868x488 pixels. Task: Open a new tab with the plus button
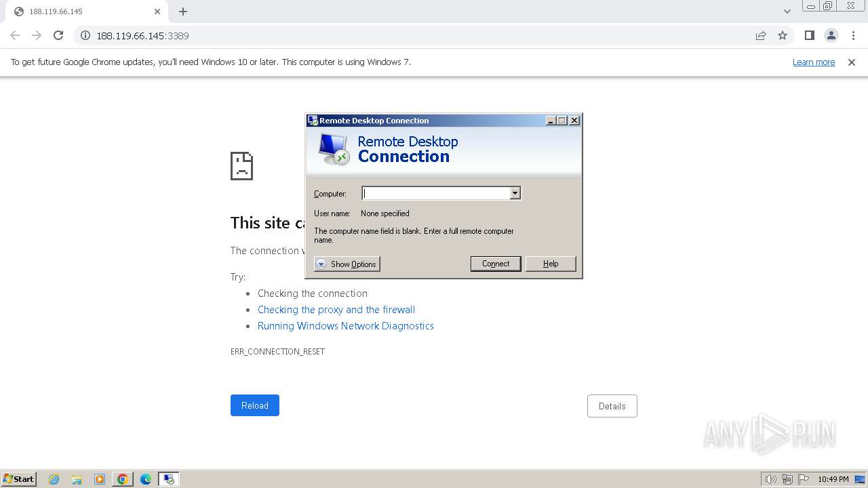(183, 12)
